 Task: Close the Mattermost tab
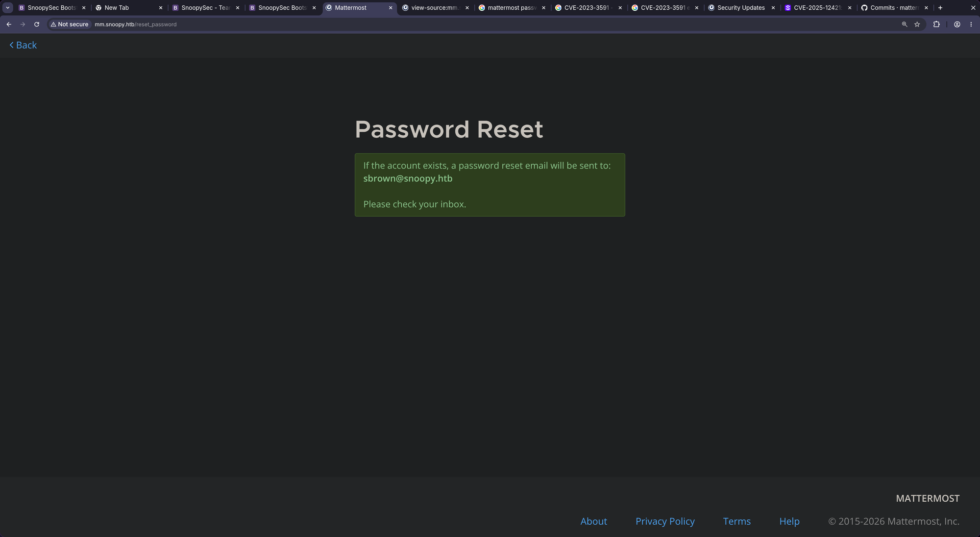(x=391, y=8)
